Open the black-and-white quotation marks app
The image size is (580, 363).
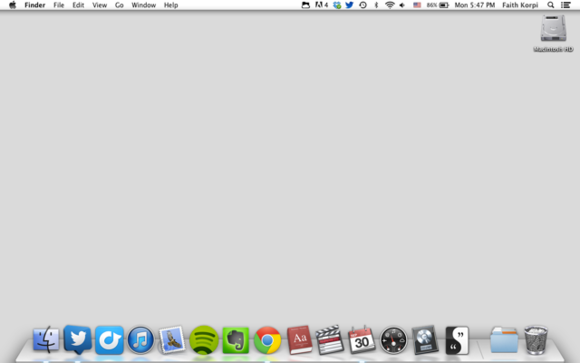coord(457,340)
